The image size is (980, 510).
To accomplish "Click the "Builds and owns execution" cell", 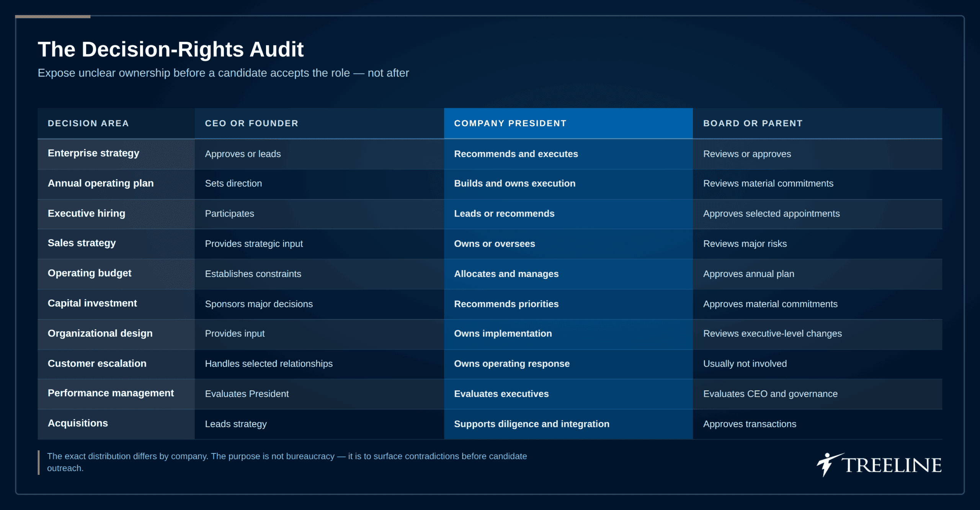I will [568, 184].
